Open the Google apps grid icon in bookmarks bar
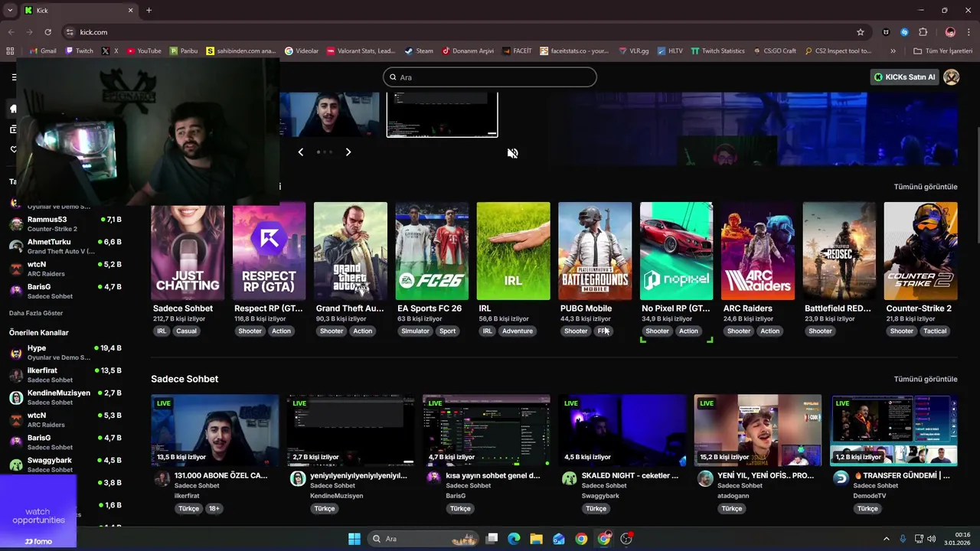Screen dimensions: 980x551 [x=10, y=51]
